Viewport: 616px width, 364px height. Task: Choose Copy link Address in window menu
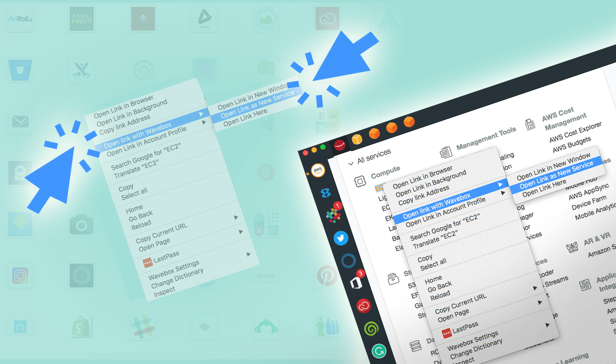click(x=424, y=196)
